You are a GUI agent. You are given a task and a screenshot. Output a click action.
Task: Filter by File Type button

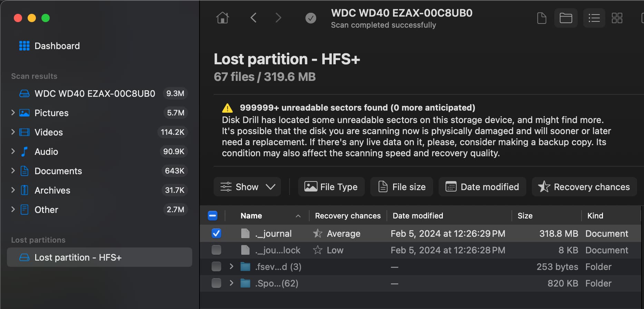[x=331, y=187]
